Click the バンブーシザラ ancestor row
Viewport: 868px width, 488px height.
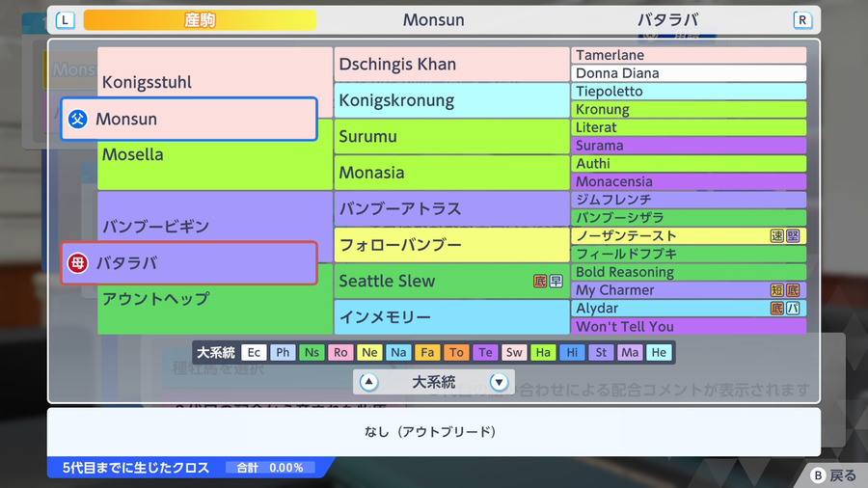689,218
